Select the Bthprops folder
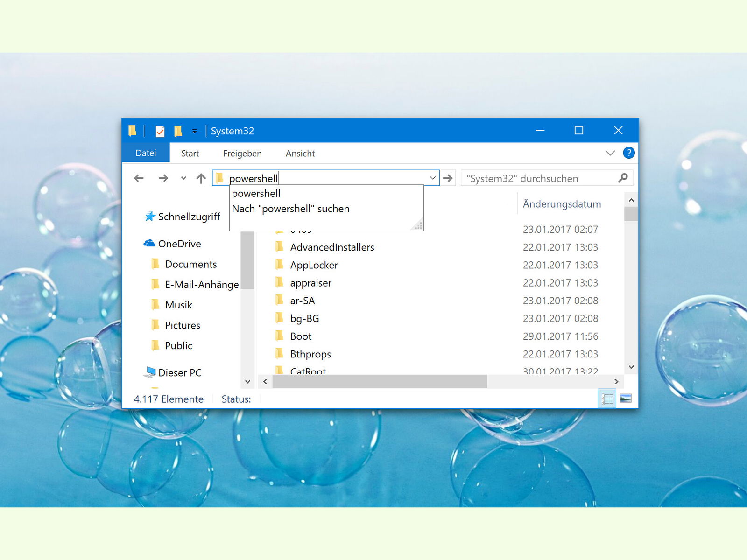 310,354
